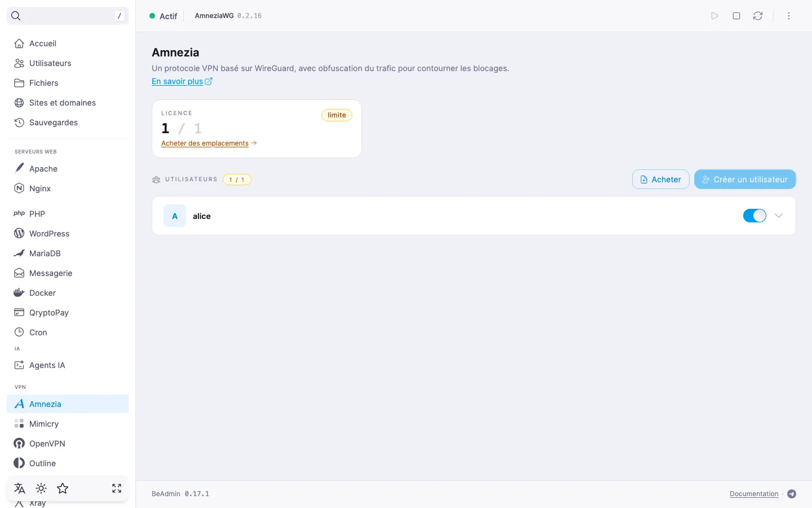Screen dimensions: 812x508
Task: Open MariaDB in the sidebar
Action: click(x=68, y=253)
